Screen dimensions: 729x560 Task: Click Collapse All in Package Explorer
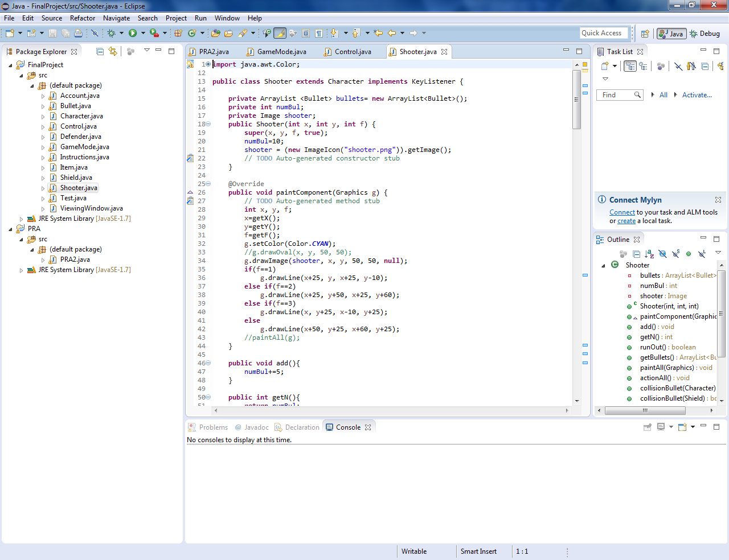point(100,52)
